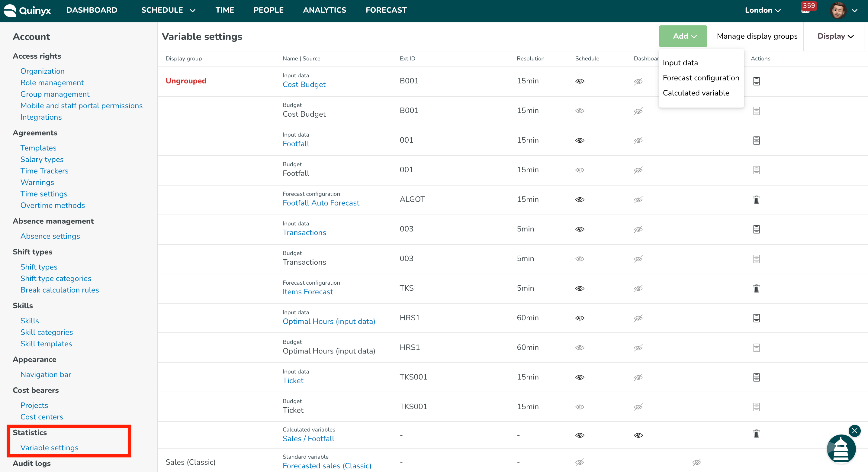Delete the Items Forecast configuration
Viewport: 868px width, 472px height.
point(757,289)
